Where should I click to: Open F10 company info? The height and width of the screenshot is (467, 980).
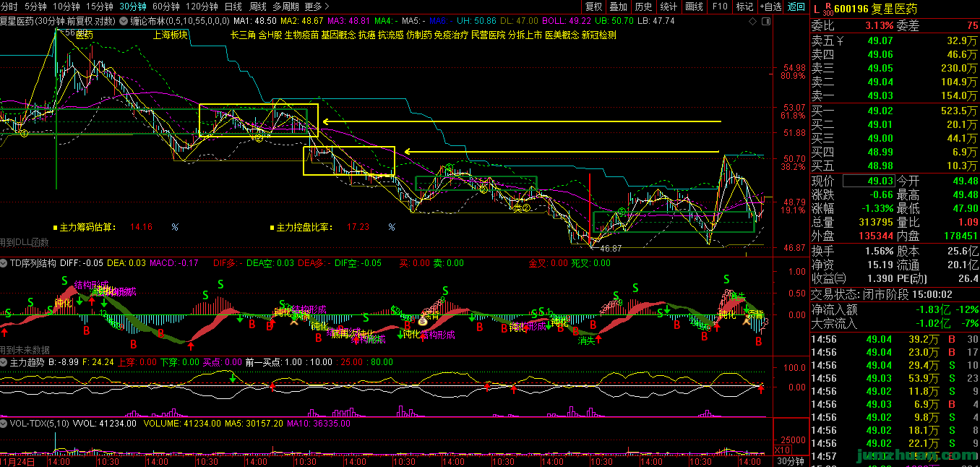[x=720, y=7]
